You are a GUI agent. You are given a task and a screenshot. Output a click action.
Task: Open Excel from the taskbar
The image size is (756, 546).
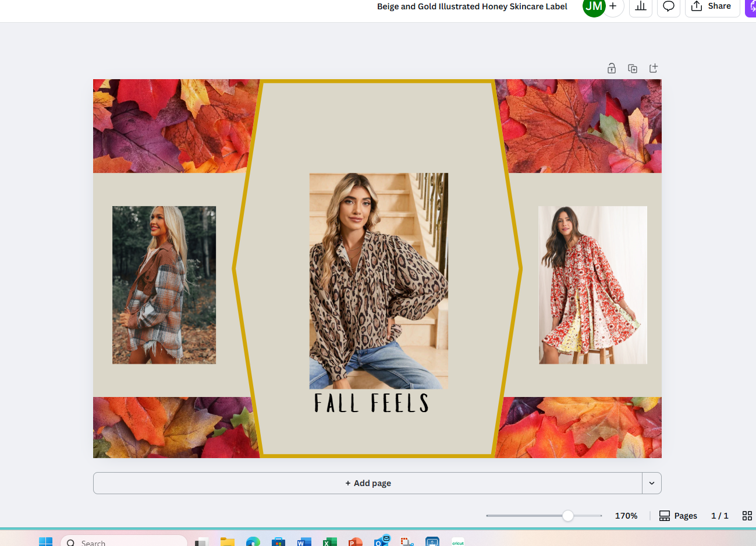point(330,542)
